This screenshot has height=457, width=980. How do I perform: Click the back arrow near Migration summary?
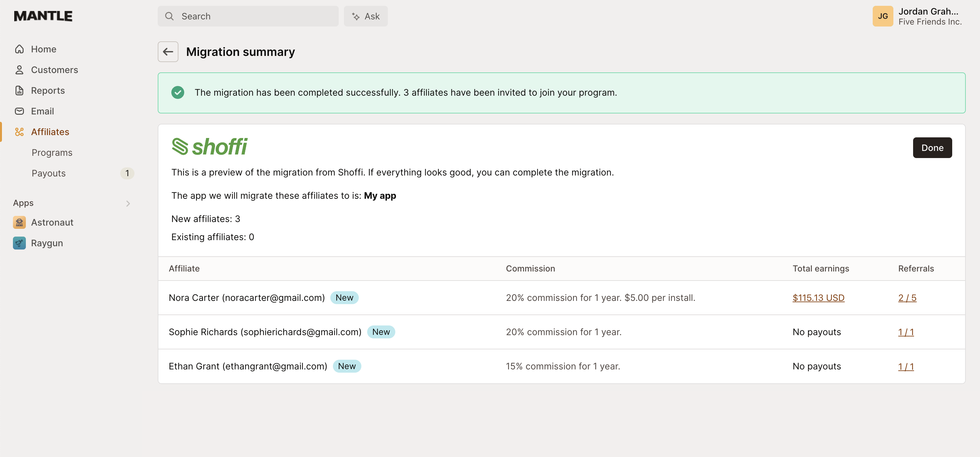168,51
